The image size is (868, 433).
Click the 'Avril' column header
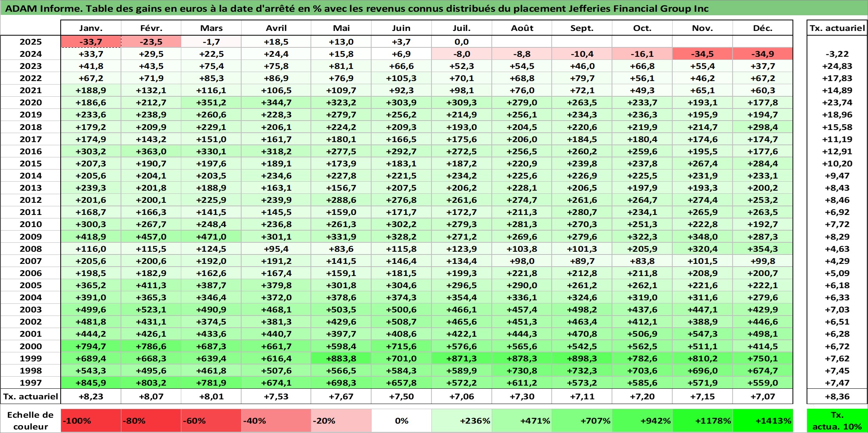276,28
